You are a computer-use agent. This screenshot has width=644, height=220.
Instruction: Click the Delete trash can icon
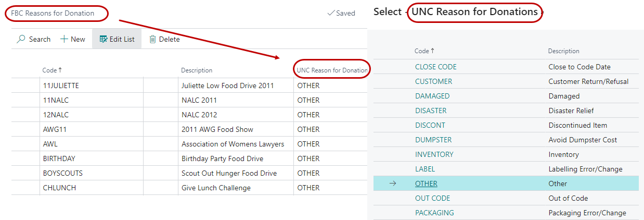pyautogui.click(x=153, y=39)
